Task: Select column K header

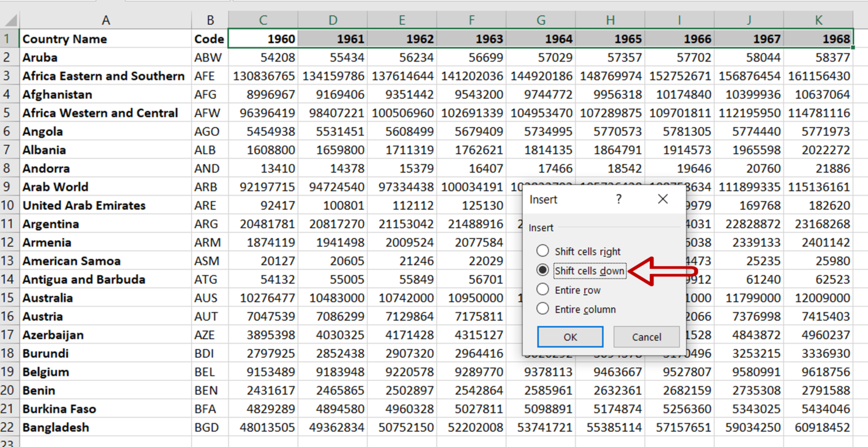Action: (818, 19)
